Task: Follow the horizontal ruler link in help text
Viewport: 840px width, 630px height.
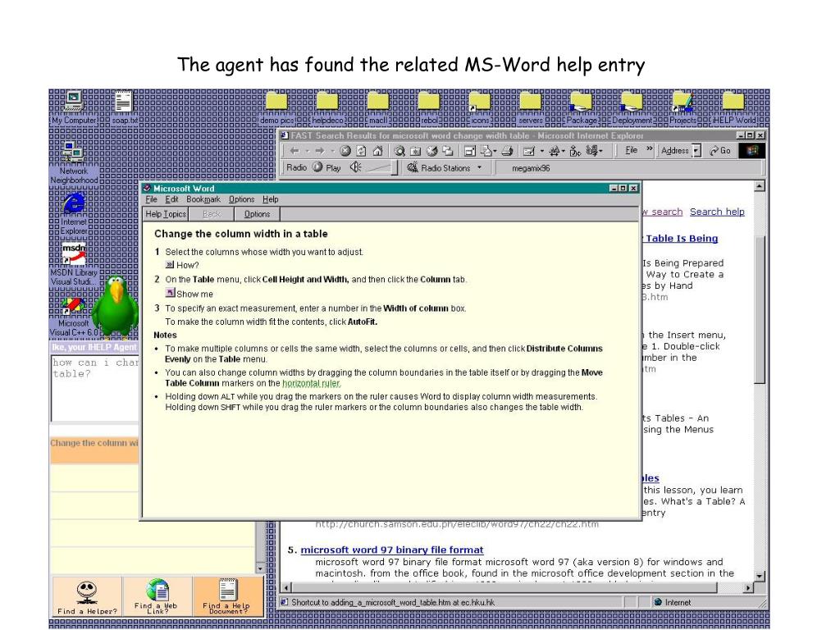Action: pyautogui.click(x=311, y=383)
